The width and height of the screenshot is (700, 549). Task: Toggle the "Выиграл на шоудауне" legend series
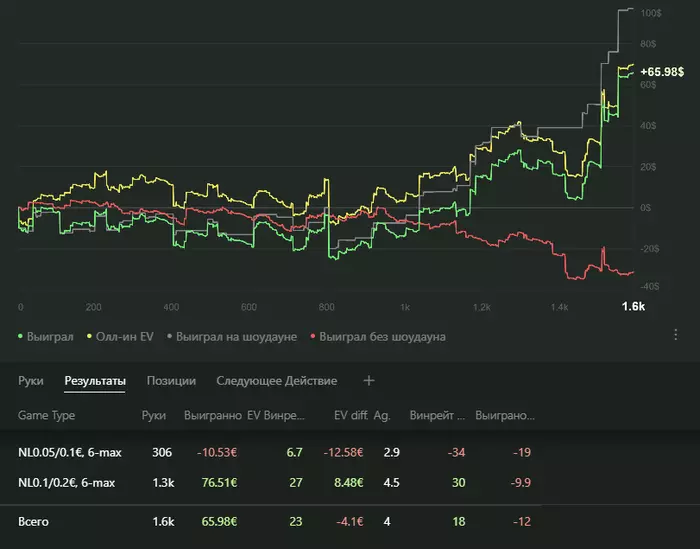click(232, 337)
